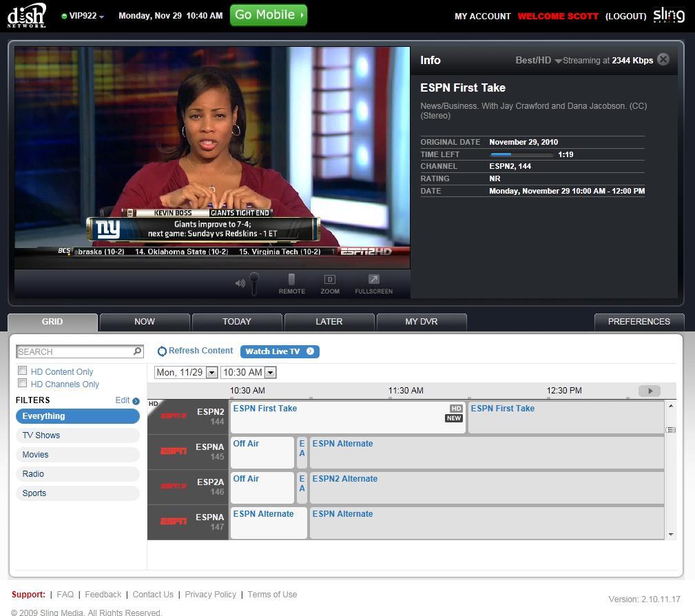
Task: Click the ESPN2 144 channel logo
Action: pos(174,415)
